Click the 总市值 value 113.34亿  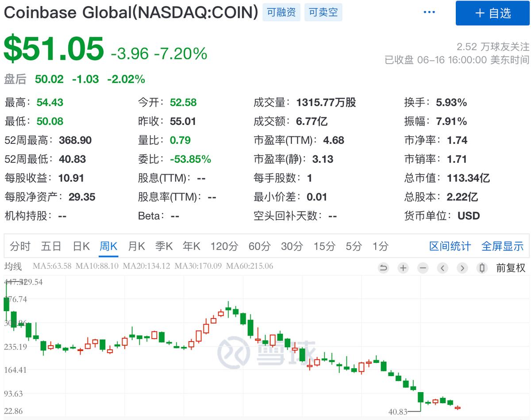[x=468, y=178]
